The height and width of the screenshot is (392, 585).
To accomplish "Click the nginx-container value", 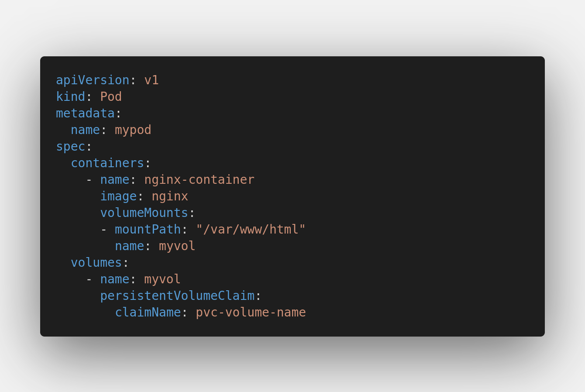I will (x=199, y=180).
